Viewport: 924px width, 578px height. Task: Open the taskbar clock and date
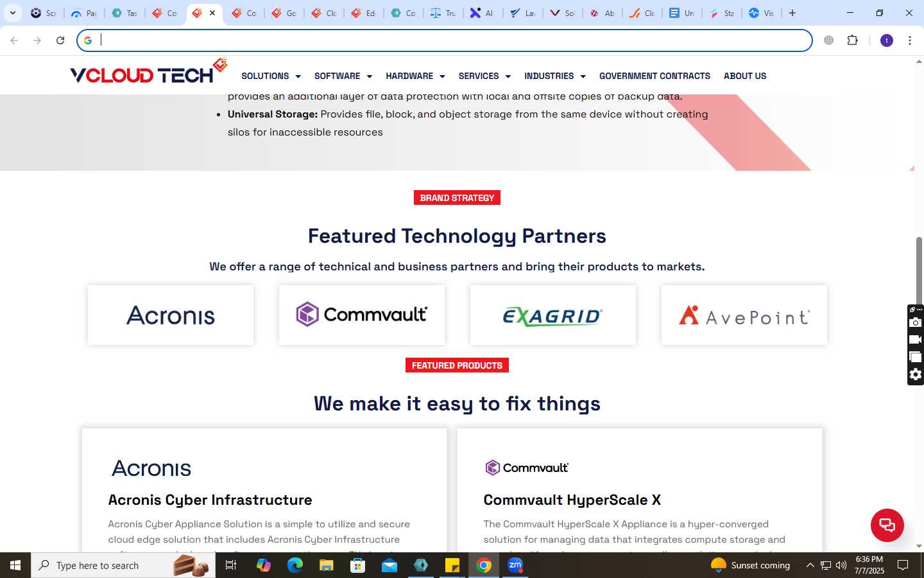869,565
